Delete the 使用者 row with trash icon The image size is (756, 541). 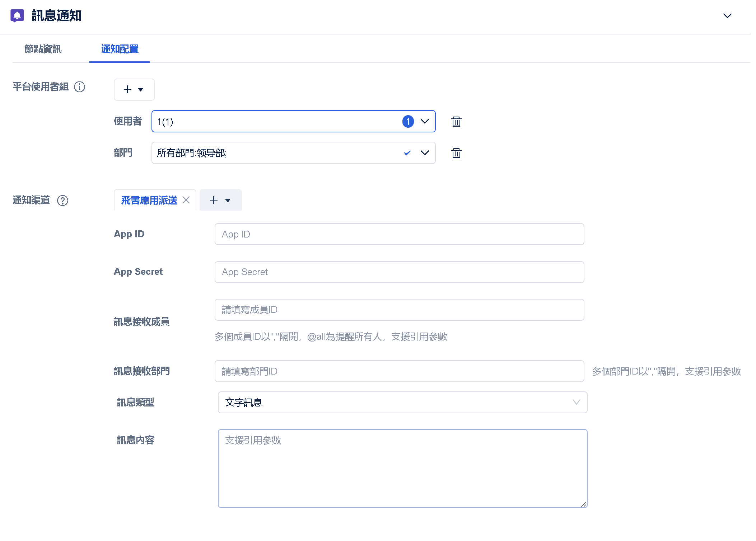[x=456, y=122]
